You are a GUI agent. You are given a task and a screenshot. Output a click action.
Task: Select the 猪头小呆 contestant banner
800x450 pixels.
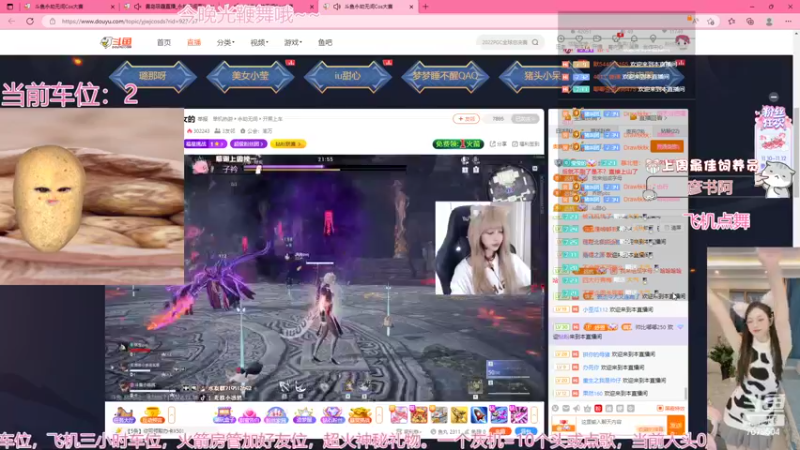pos(542,76)
